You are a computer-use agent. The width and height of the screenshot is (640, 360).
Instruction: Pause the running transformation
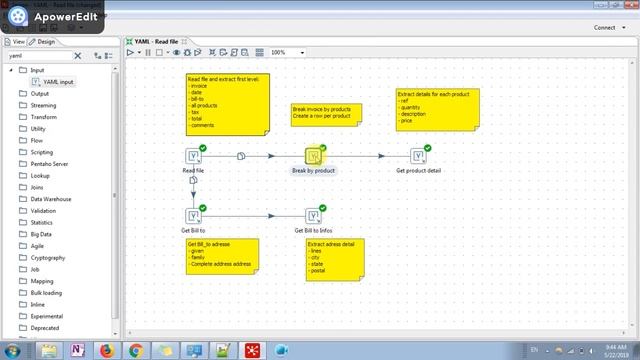click(x=148, y=52)
